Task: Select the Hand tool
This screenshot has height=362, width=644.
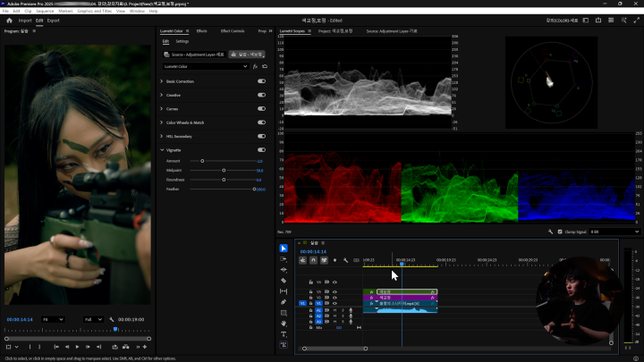Action: click(x=284, y=324)
